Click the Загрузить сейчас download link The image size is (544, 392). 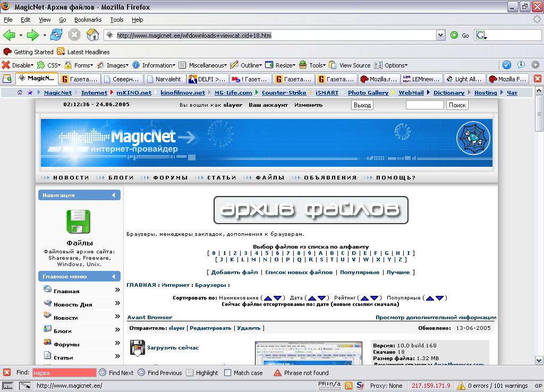click(173, 347)
